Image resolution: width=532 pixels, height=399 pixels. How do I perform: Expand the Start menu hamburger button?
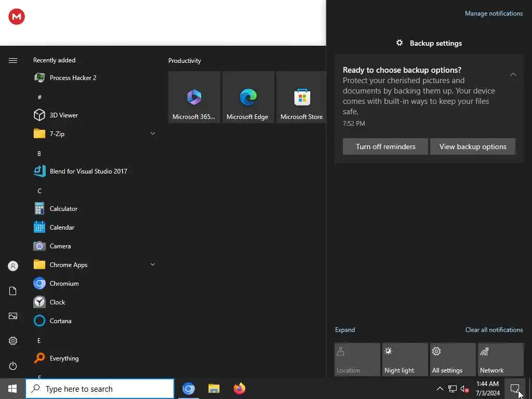tap(13, 60)
